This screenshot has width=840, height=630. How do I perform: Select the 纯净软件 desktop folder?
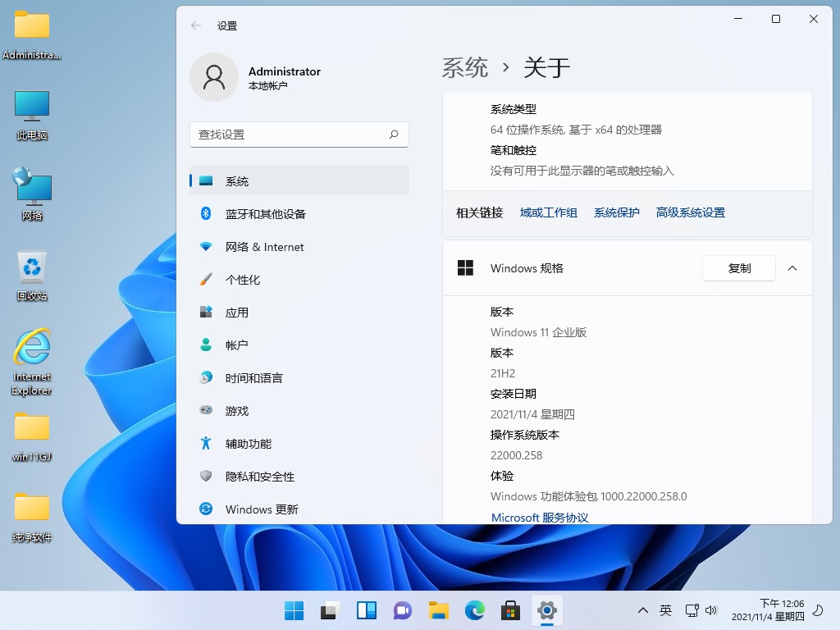pos(32,518)
